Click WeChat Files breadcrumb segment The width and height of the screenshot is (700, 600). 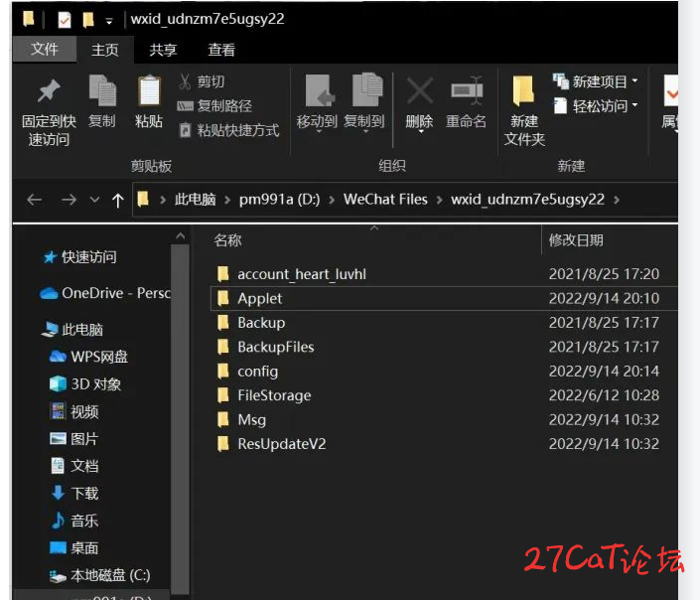385,200
